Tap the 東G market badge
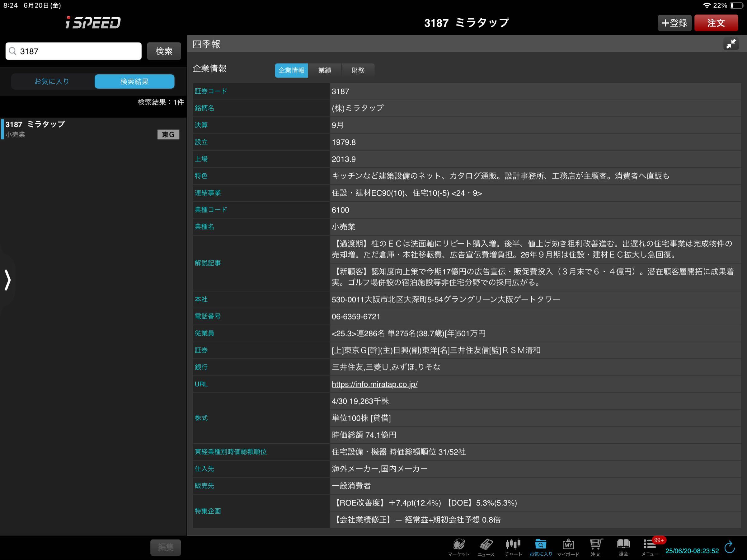Image resolution: width=747 pixels, height=560 pixels. coord(168,135)
